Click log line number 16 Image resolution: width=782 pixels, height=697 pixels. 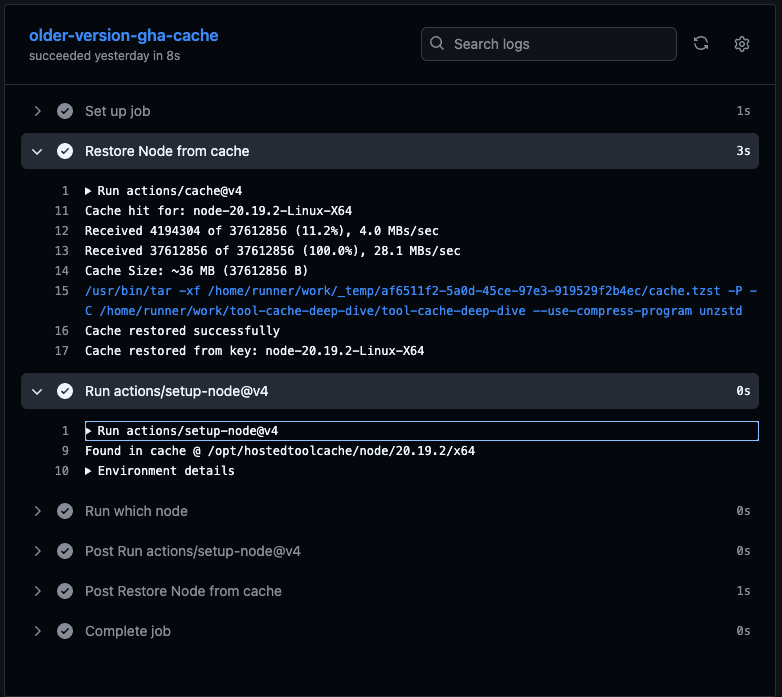tap(61, 331)
